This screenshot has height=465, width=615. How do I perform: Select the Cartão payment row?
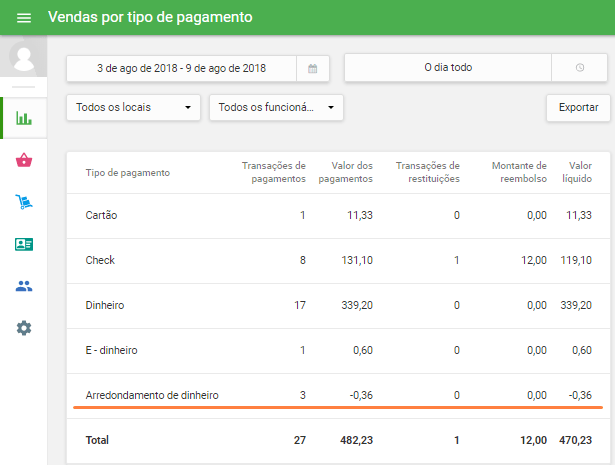(x=338, y=215)
